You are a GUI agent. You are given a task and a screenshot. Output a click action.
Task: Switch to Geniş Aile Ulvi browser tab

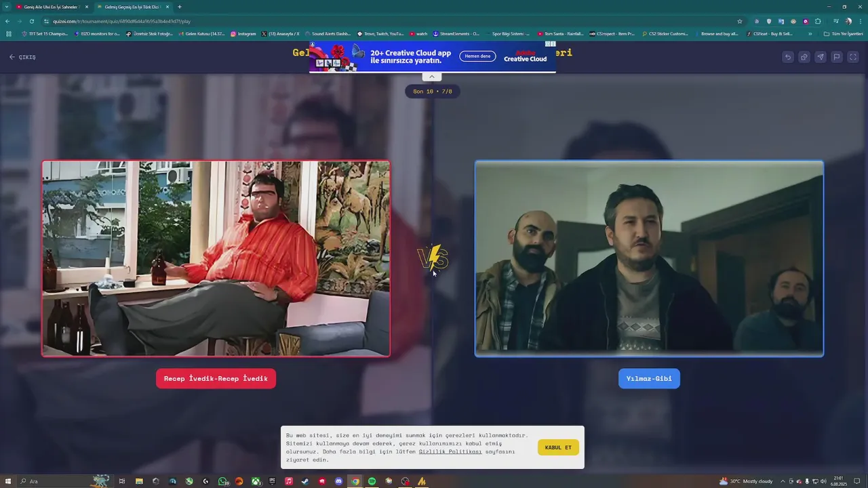click(52, 7)
